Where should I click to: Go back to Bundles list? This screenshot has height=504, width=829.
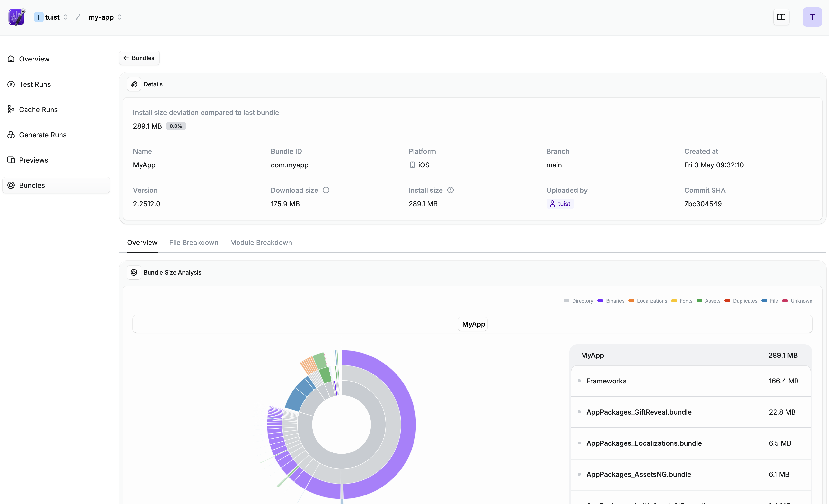[x=139, y=58]
